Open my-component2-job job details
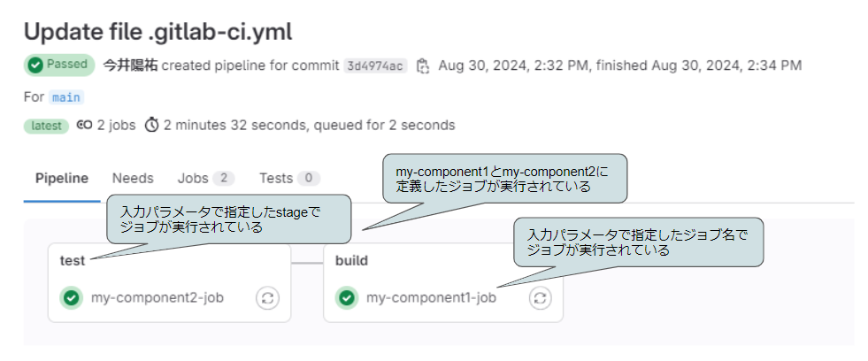868x361 pixels. 157,298
